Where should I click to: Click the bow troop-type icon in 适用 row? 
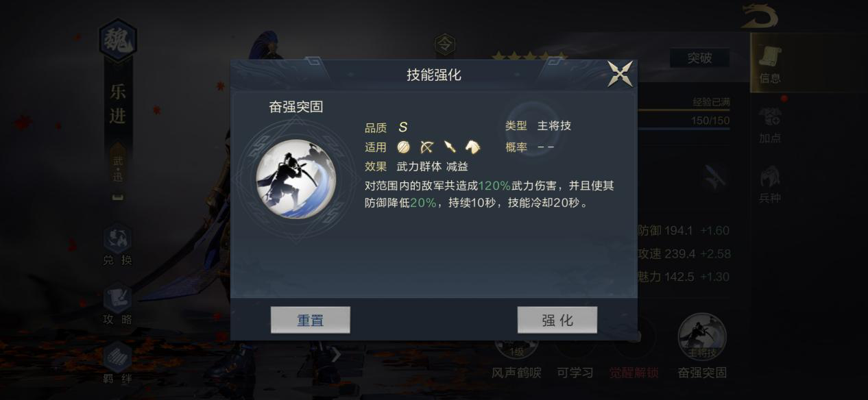tap(426, 147)
